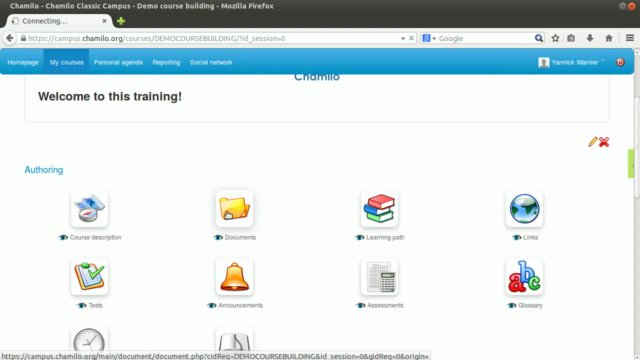This screenshot has width=640, height=360.
Task: Click the Glossary text link
Action: pos(530,305)
